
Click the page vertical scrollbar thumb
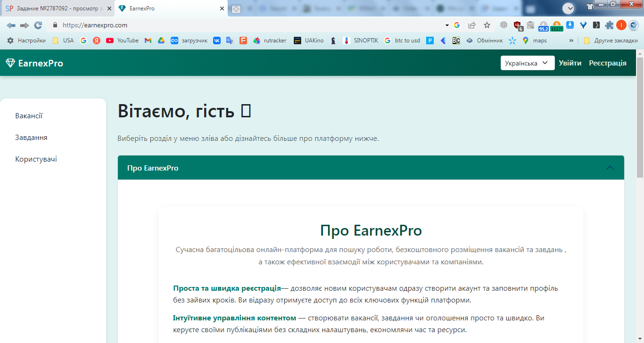[x=640, y=117]
